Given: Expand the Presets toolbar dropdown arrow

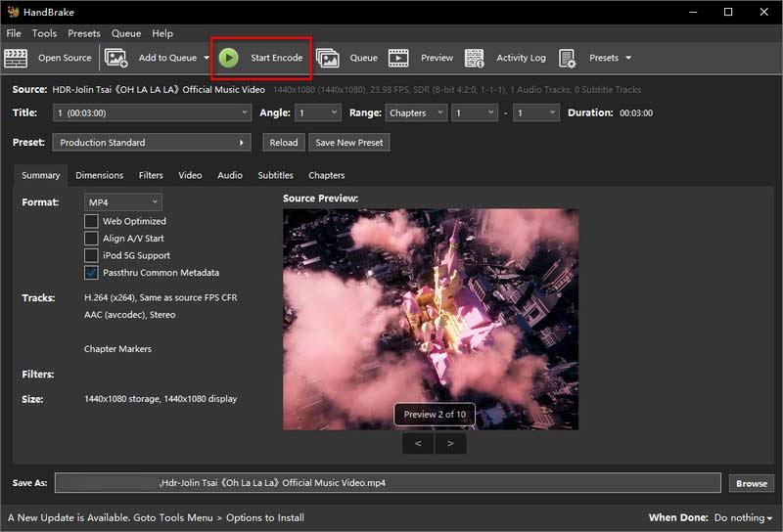Looking at the screenshot, I should point(628,58).
